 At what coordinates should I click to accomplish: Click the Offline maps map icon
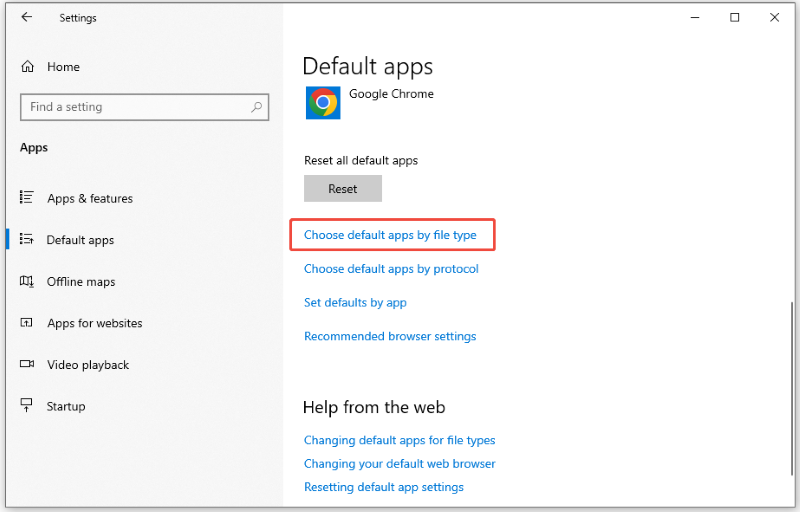[27, 281]
